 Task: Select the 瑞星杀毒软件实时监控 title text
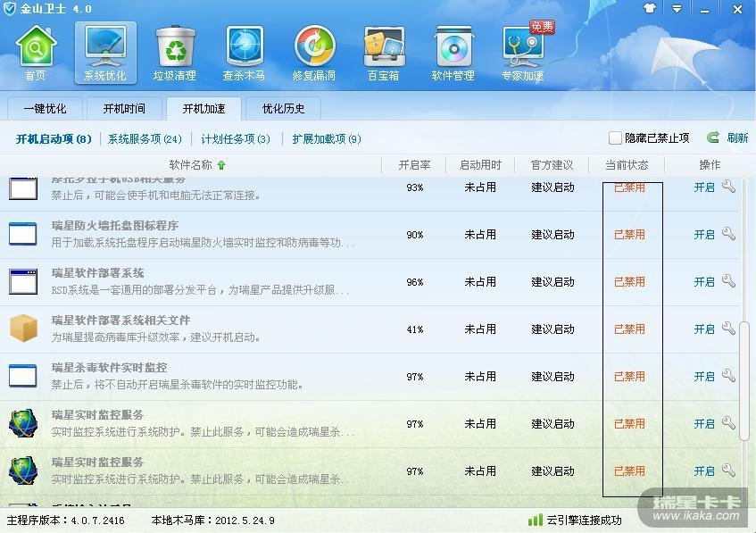click(x=109, y=367)
